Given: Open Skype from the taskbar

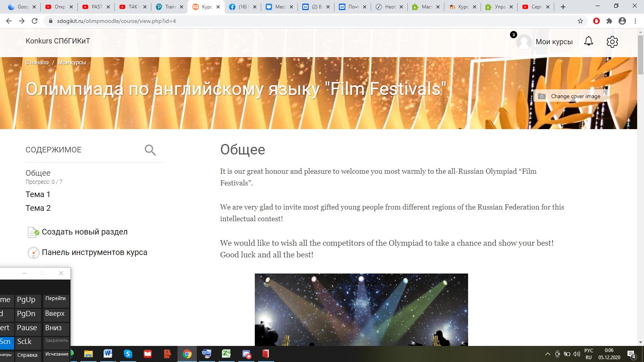Looking at the screenshot, I should (128, 354).
